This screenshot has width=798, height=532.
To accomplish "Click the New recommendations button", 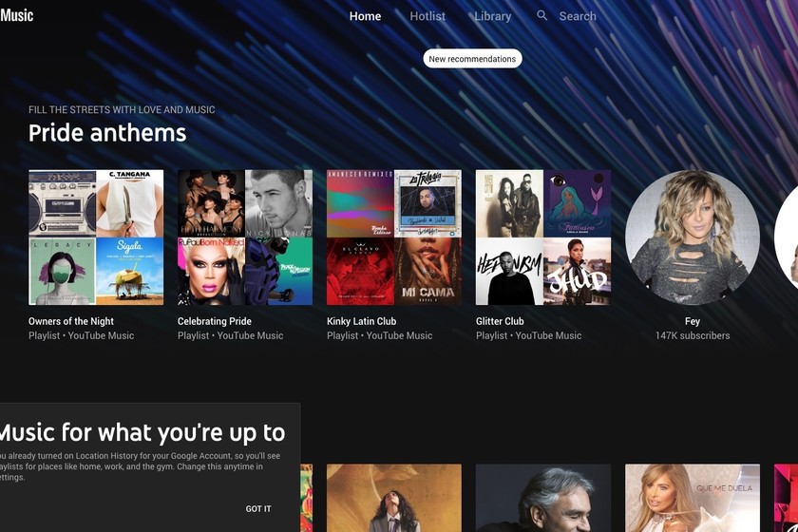I will tap(472, 59).
